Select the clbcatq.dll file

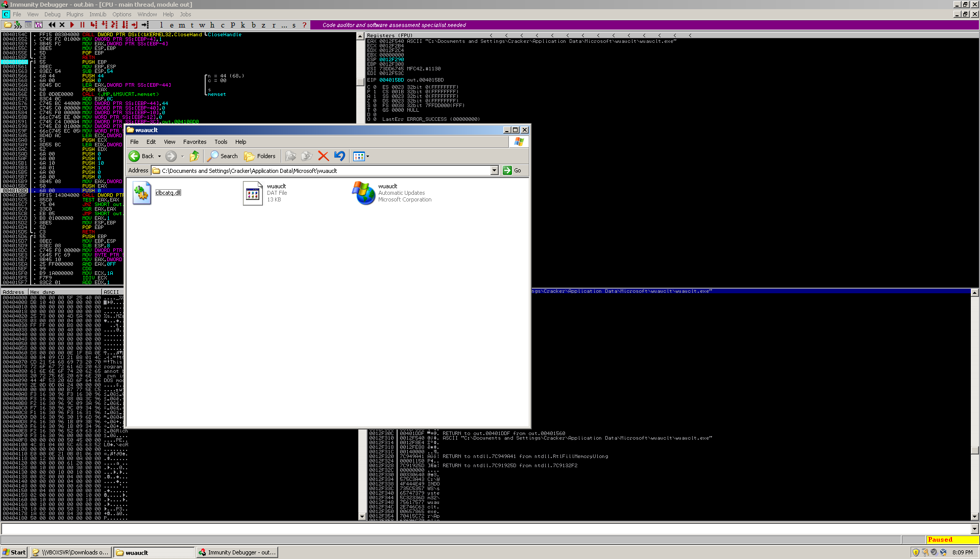coord(157,193)
